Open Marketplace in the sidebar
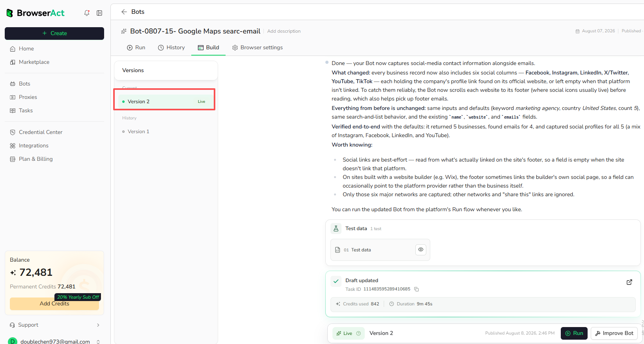 point(54,62)
